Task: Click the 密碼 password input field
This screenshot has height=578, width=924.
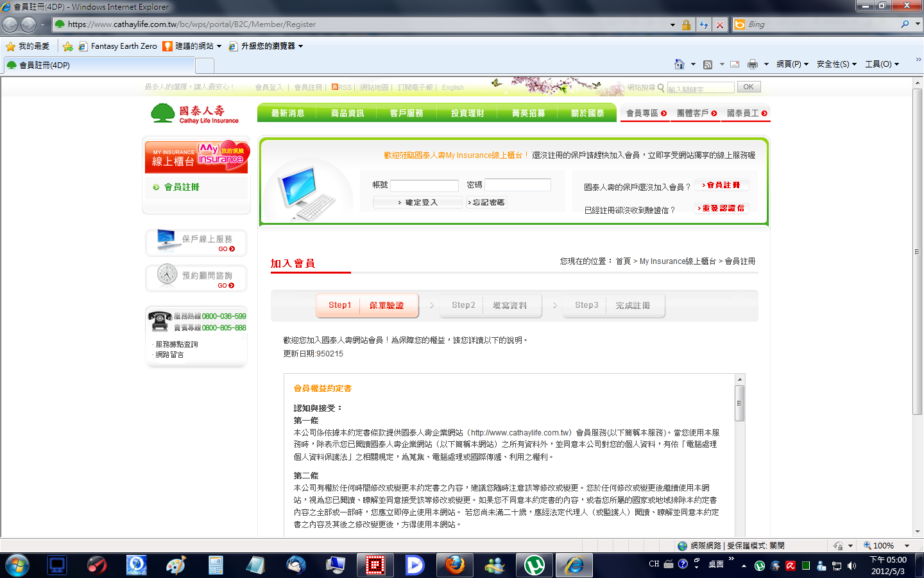Action: point(517,185)
